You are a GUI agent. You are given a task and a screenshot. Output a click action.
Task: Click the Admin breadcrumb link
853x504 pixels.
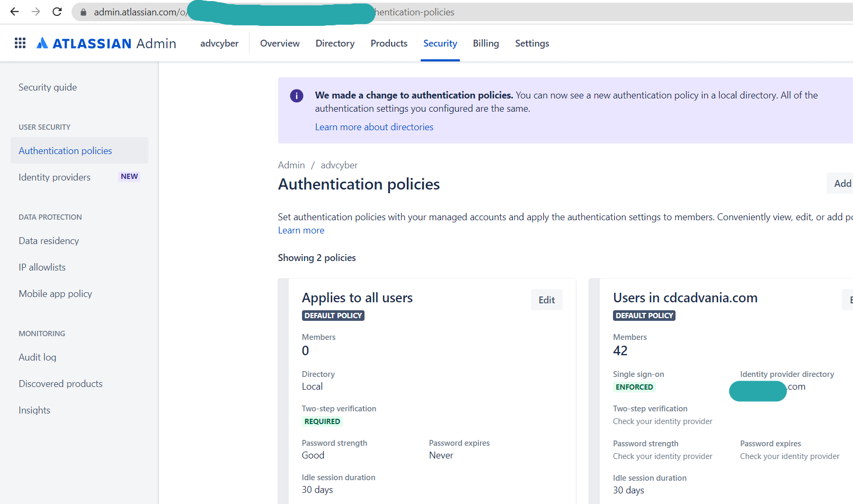point(291,165)
